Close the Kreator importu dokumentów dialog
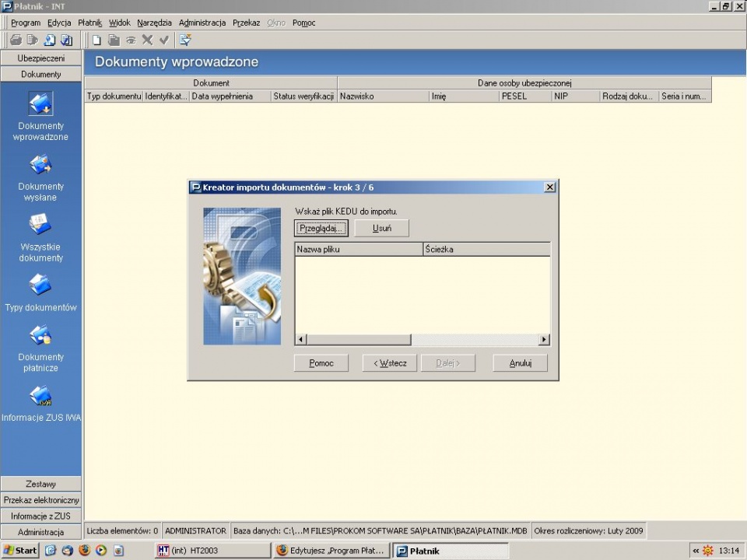This screenshot has width=747, height=560. [550, 187]
